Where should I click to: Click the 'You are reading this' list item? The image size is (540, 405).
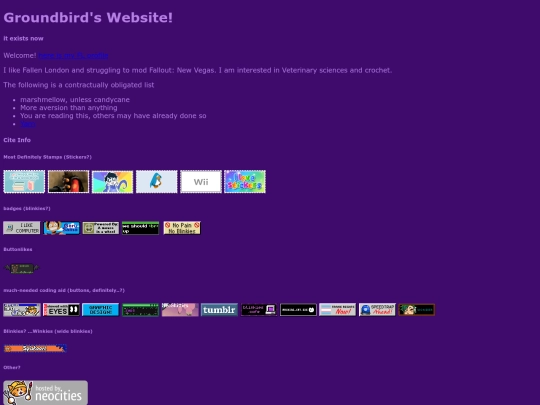113,116
